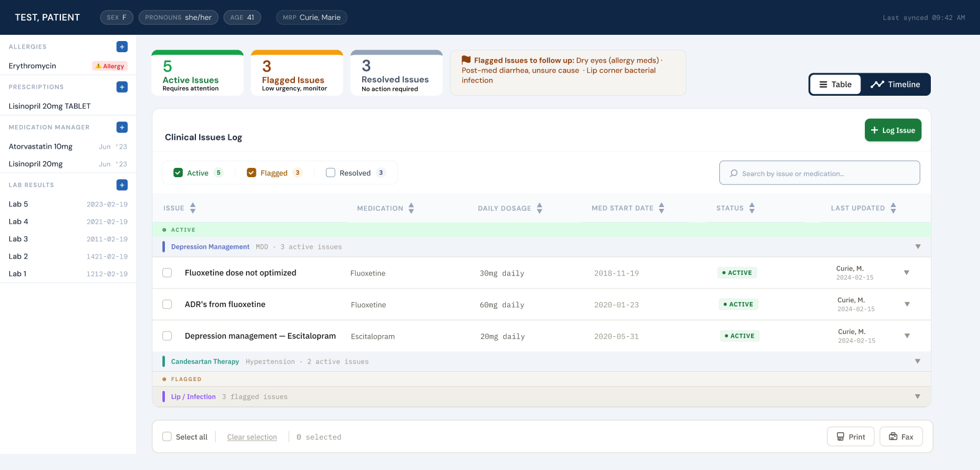The image size is (980, 470).
Task: Sort by Issue column arrows
Action: coord(193,208)
